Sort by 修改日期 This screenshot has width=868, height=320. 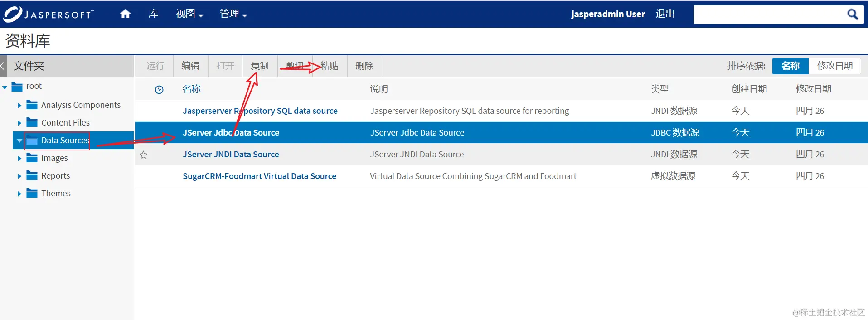coord(835,66)
